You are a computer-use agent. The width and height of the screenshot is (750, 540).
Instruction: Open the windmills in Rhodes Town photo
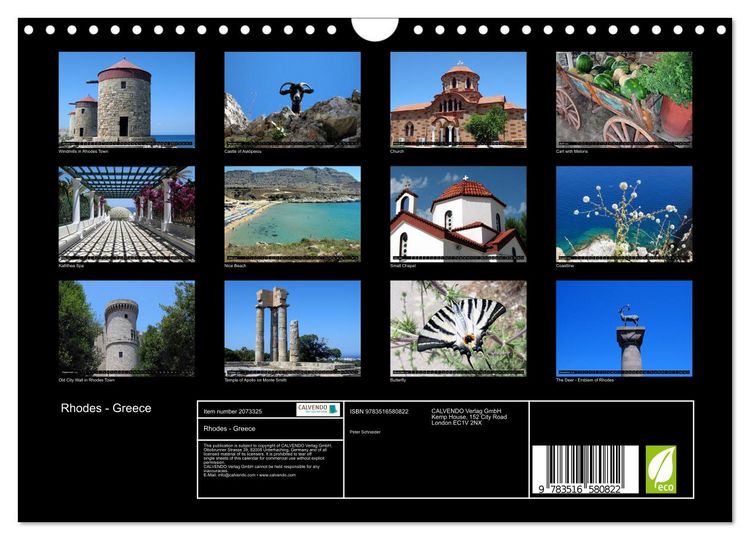(x=127, y=99)
